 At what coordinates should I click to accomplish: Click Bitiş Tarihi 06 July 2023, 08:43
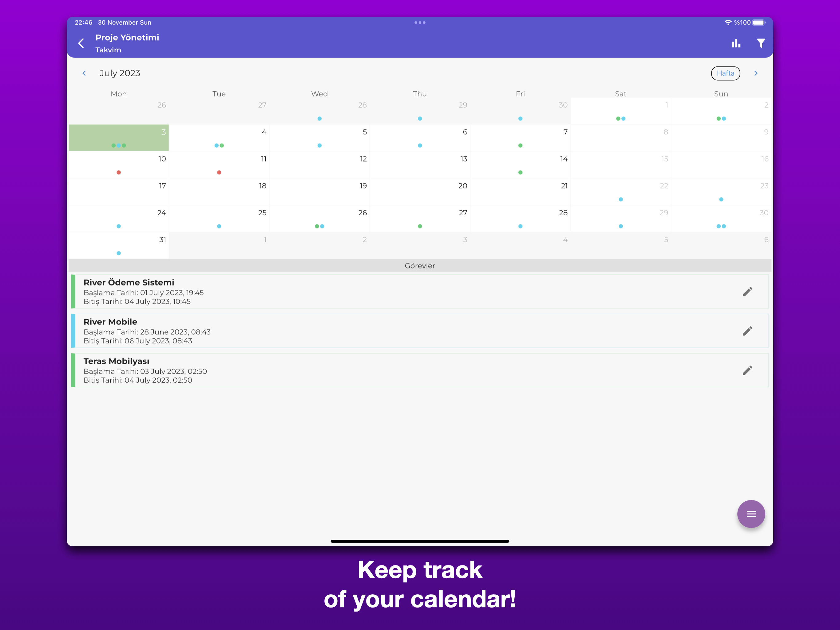point(138,341)
